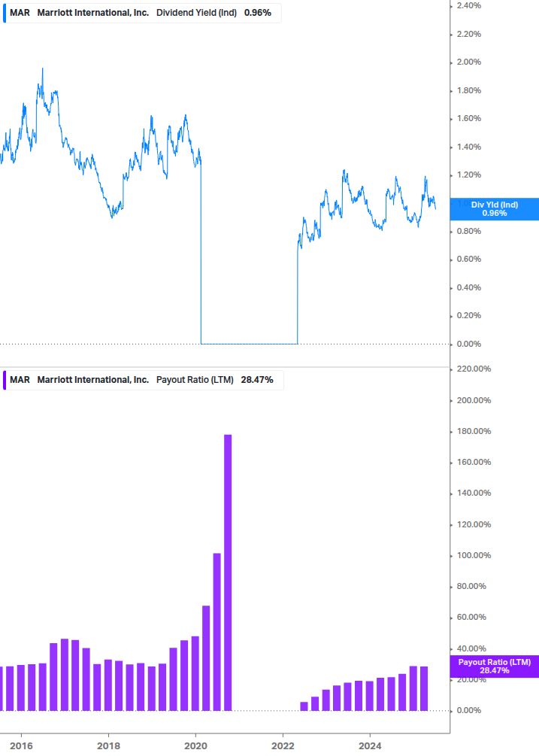539x756 pixels.
Task: Click the 0.00% tick on the yield axis
Action: click(x=468, y=345)
